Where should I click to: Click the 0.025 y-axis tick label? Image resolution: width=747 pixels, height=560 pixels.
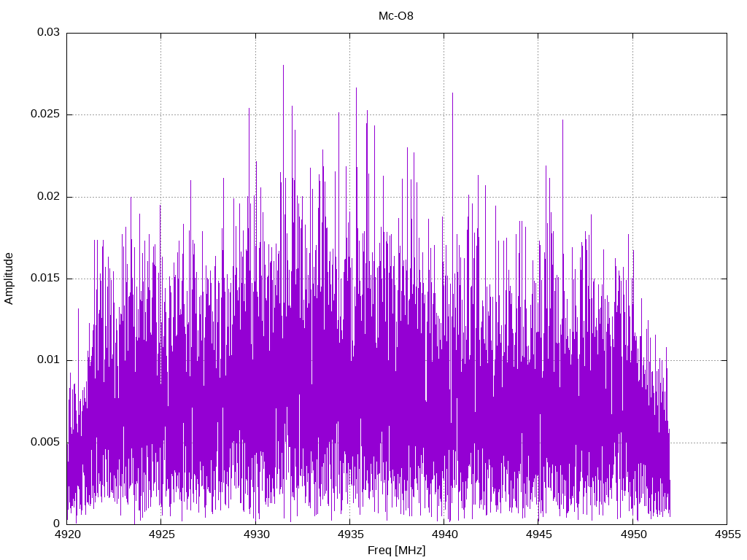pos(45,114)
